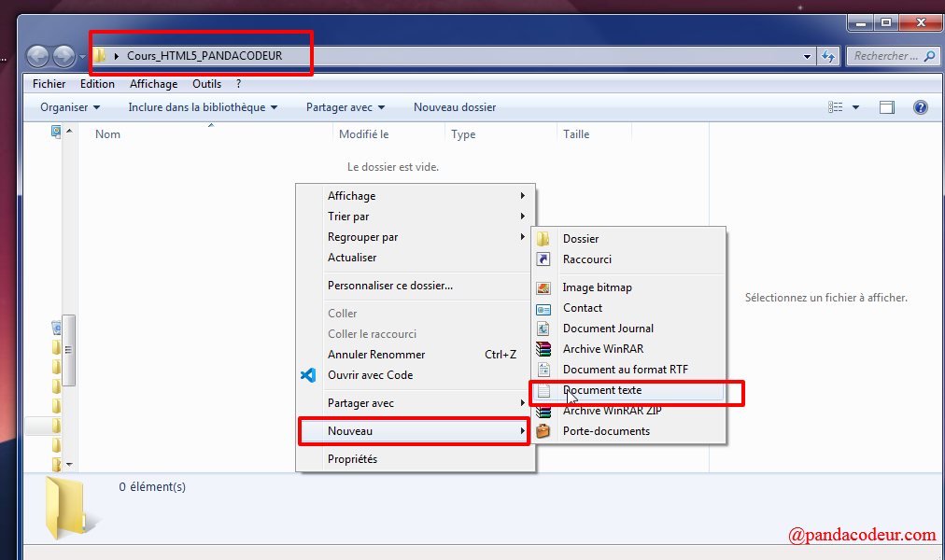Click the Dossier folder icon in submenu
The height and width of the screenshot is (560, 945).
click(543, 238)
